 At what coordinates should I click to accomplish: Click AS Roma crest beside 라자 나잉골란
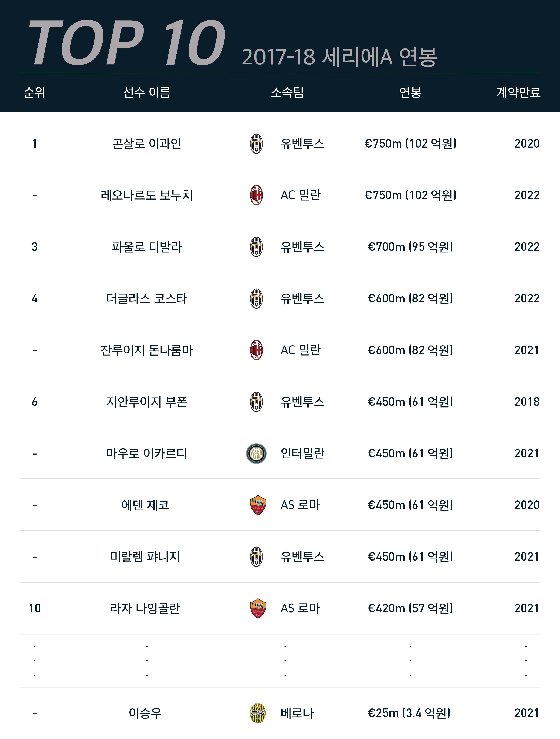258,608
